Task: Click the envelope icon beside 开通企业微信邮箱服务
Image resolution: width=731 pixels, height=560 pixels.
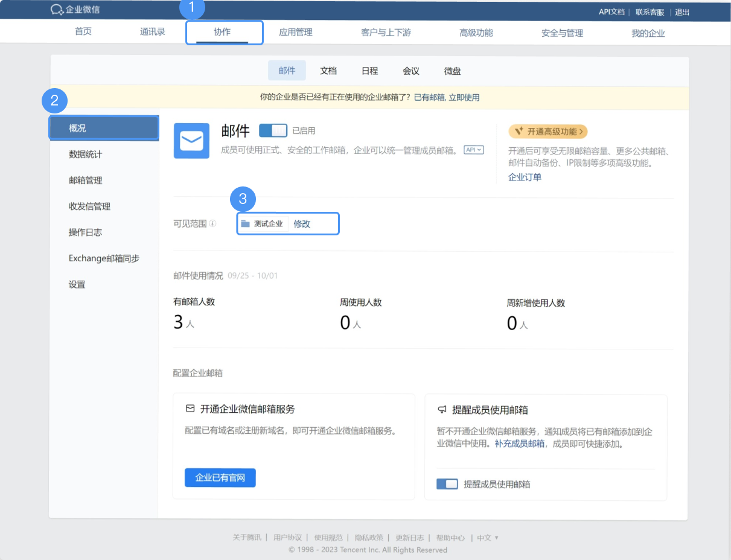Action: 190,409
